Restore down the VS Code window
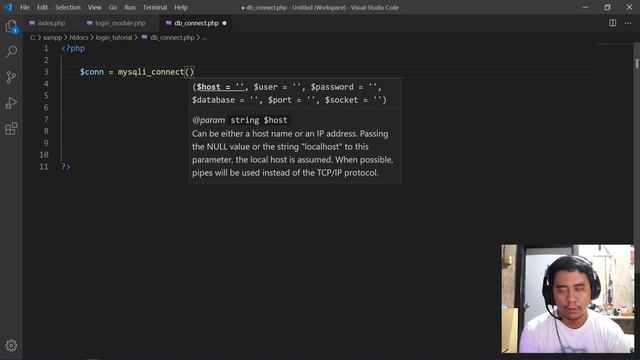The image size is (640, 360). pyautogui.click(x=607, y=7)
